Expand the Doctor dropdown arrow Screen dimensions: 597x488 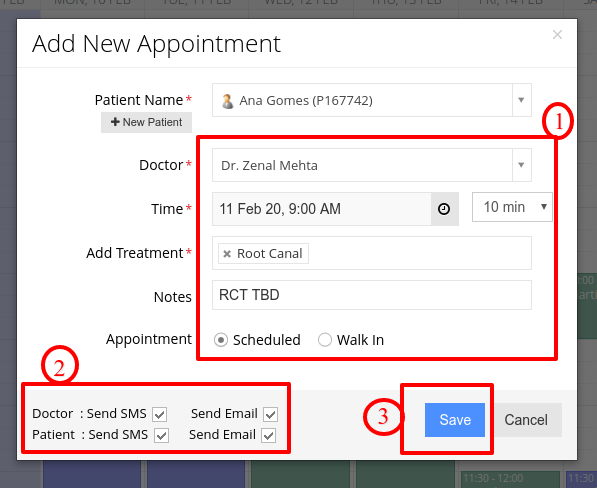click(x=521, y=165)
